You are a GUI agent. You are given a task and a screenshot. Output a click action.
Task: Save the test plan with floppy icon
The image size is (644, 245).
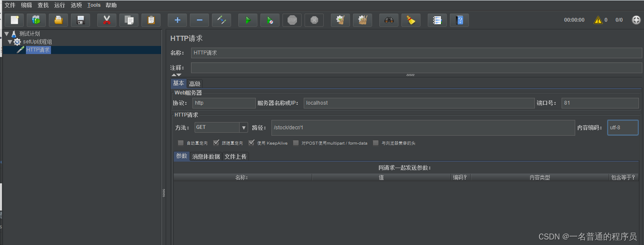click(81, 20)
